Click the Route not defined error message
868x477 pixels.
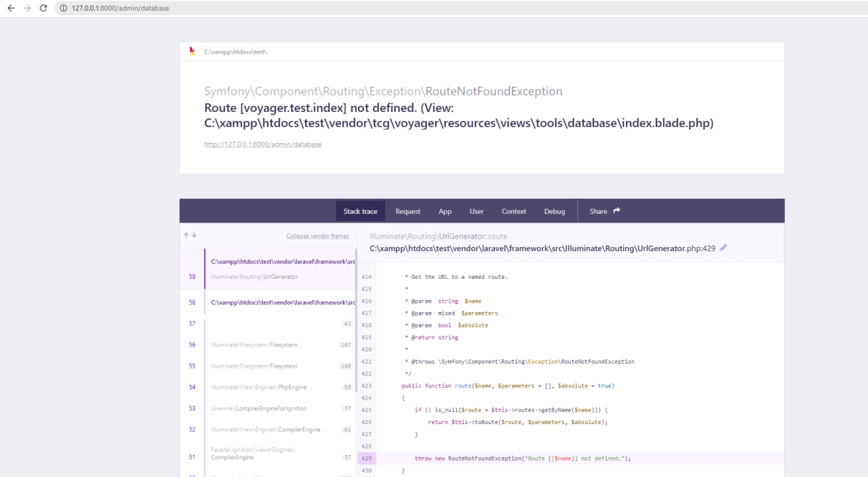click(458, 115)
